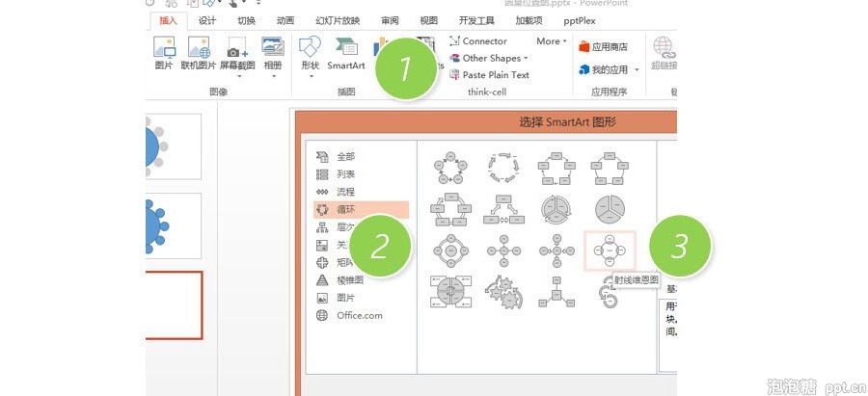Click the 相册 photo album icon

[x=273, y=48]
